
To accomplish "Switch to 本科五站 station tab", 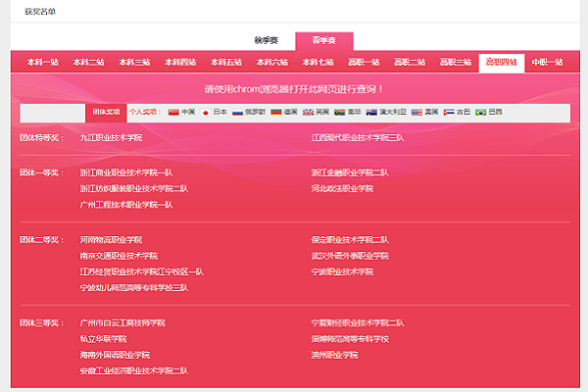I will 210,62.
